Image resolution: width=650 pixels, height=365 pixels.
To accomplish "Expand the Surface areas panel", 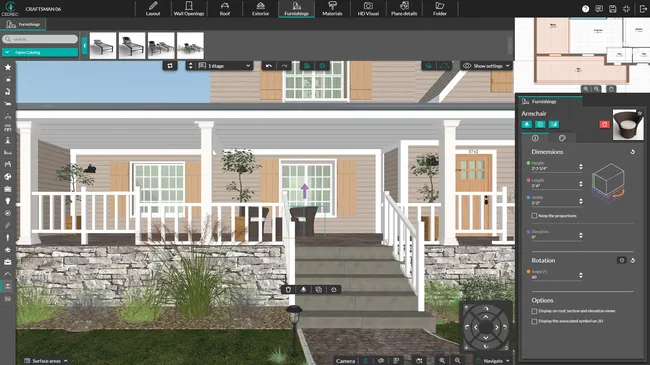I will click(x=46, y=361).
